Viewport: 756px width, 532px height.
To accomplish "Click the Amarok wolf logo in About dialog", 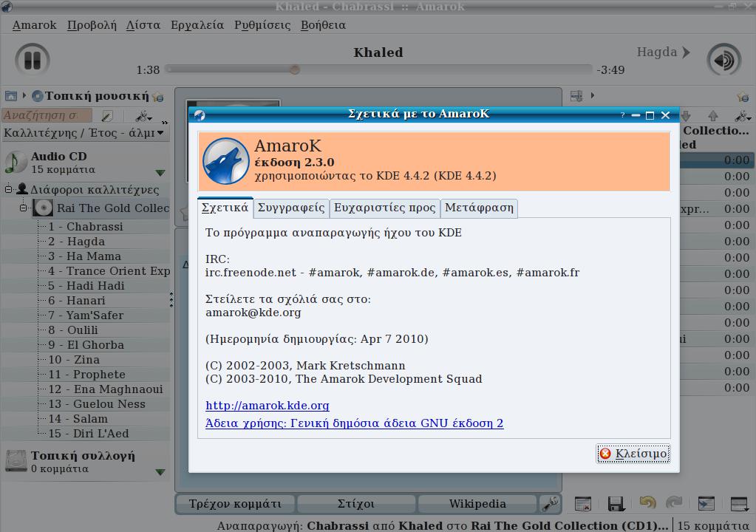I will point(226,161).
